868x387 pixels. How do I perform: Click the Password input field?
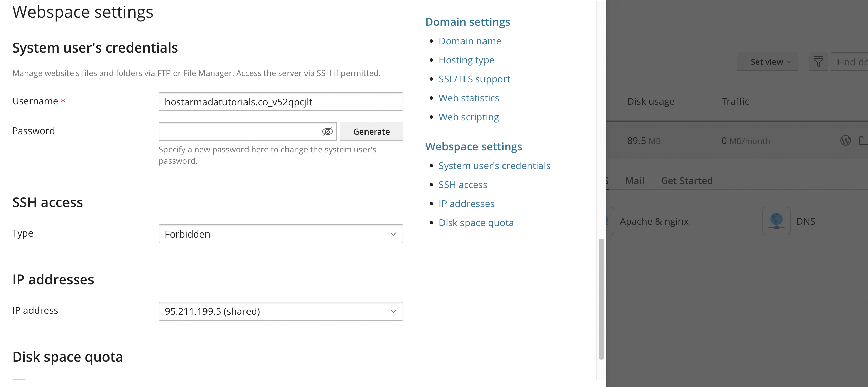[248, 131]
